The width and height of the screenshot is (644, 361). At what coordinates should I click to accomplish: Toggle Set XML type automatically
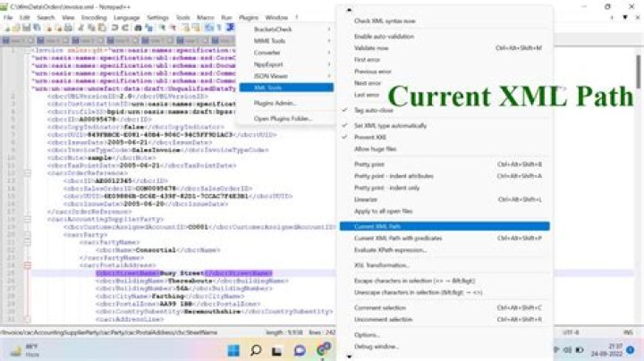tap(445, 125)
